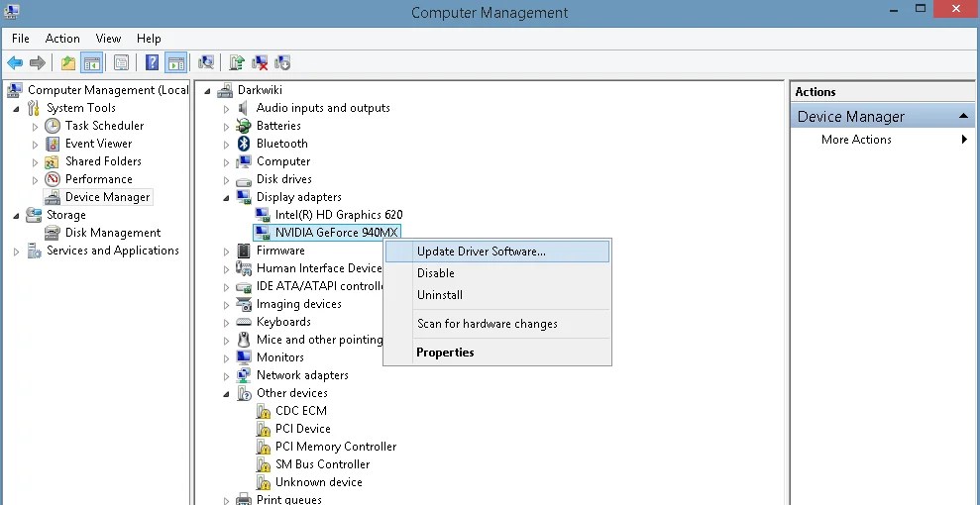Click the blue Back arrow in toolbar
This screenshot has width=980, height=505.
pyautogui.click(x=15, y=62)
